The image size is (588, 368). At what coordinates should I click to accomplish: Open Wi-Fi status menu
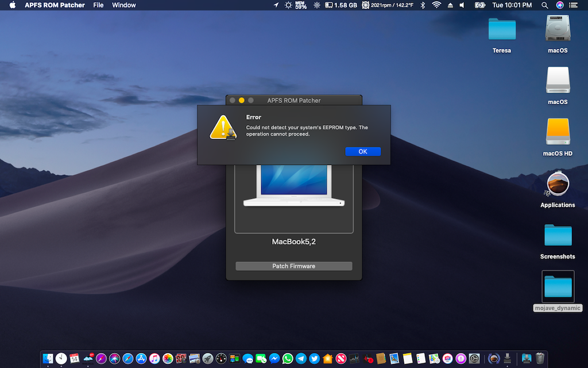pos(436,5)
